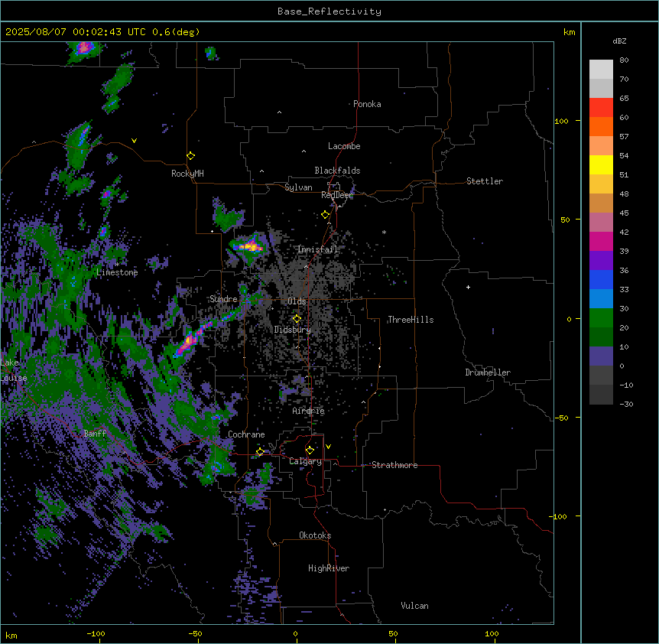Click the Didsbury city label
Screen dimensions: 659x644
point(293,330)
